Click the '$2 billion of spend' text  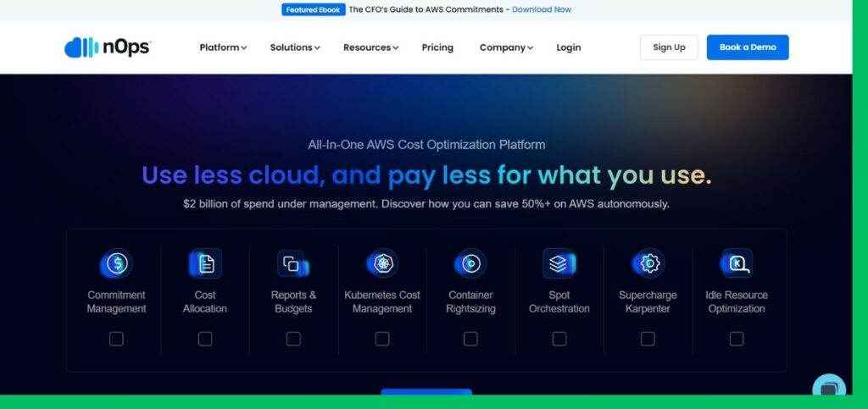426,204
